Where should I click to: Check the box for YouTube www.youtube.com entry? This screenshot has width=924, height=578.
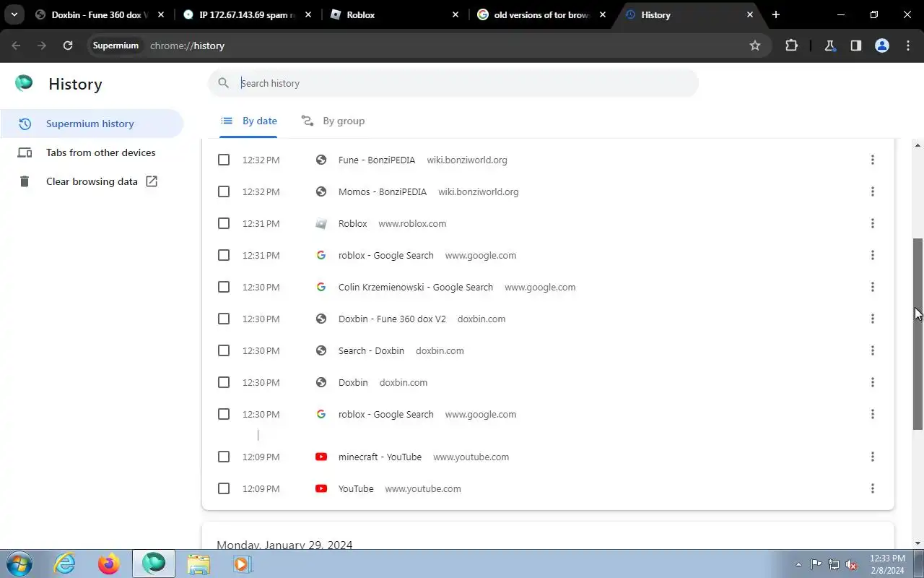pos(224,488)
